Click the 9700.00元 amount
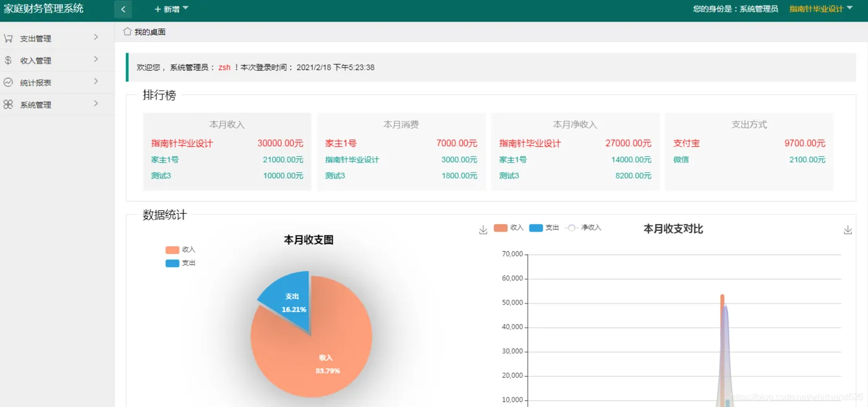This screenshot has width=868, height=407. coord(805,143)
